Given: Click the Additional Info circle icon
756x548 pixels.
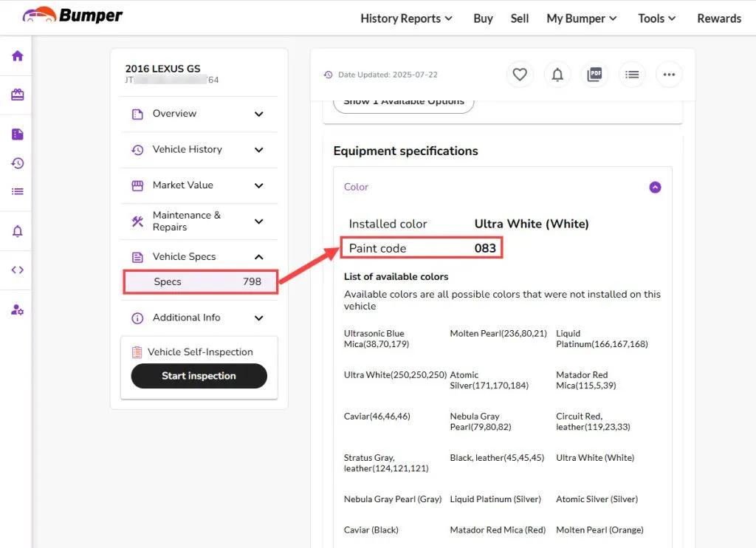Looking at the screenshot, I should (137, 318).
